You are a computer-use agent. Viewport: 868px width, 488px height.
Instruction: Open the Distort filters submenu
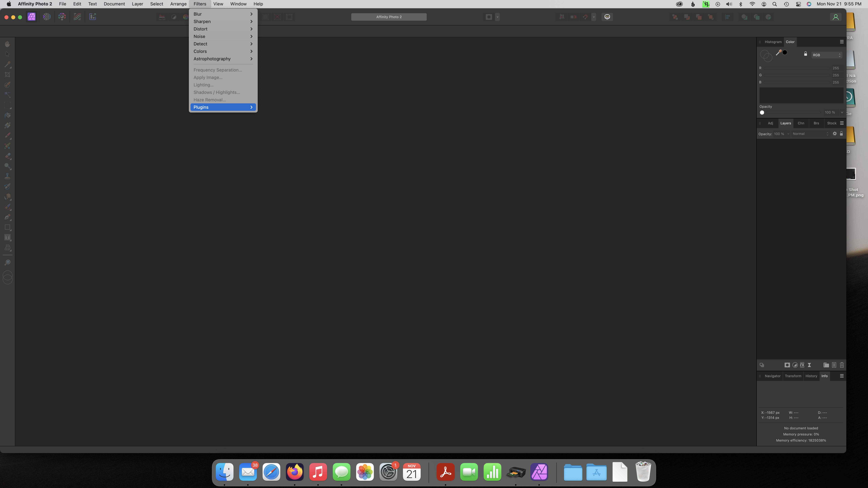click(223, 29)
